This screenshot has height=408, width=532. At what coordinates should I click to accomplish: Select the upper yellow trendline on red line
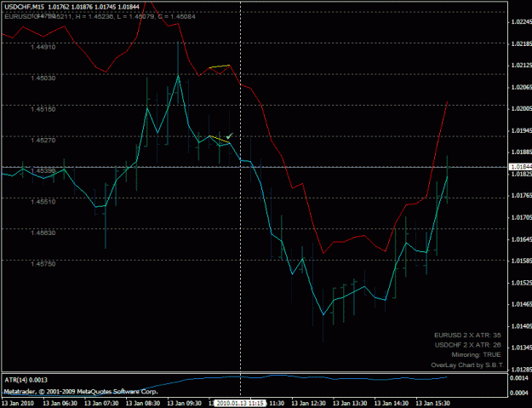click(220, 66)
